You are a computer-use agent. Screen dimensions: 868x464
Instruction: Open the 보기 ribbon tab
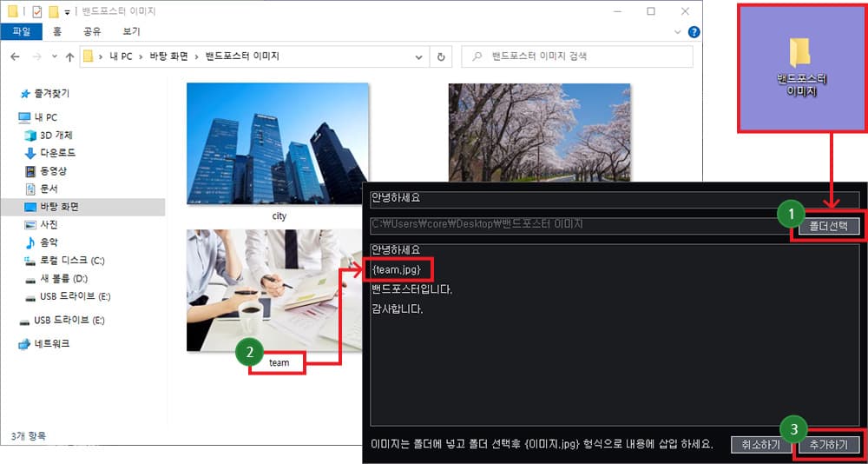tap(131, 31)
